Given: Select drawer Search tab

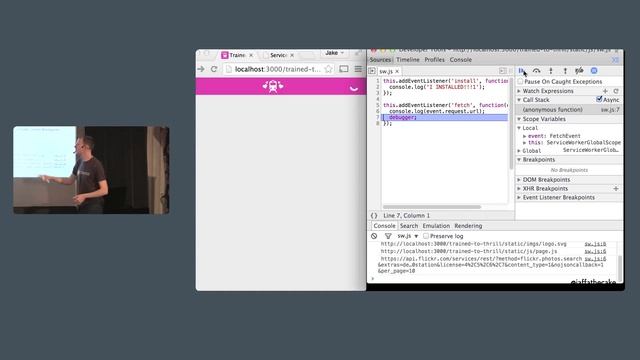Looking at the screenshot, I should pyautogui.click(x=409, y=226).
